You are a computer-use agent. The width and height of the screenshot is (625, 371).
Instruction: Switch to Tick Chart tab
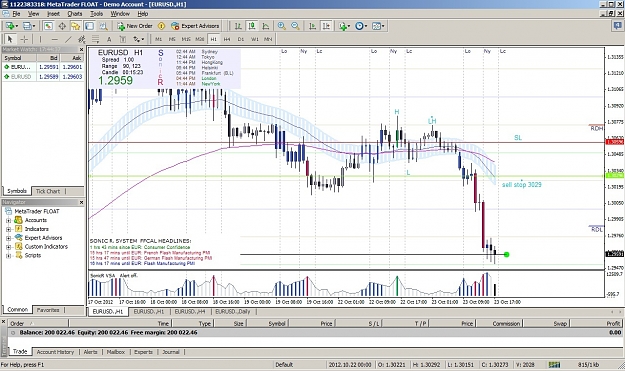pos(48,191)
